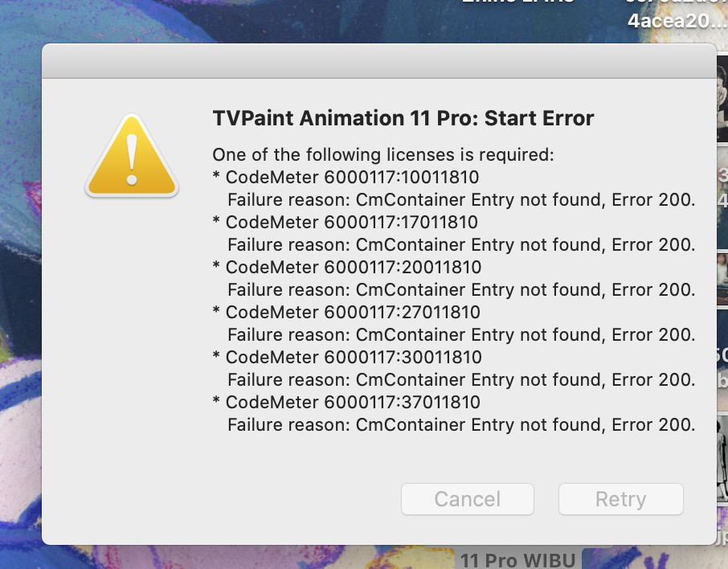
Task: Dismiss the error with Cancel
Action: (x=468, y=499)
